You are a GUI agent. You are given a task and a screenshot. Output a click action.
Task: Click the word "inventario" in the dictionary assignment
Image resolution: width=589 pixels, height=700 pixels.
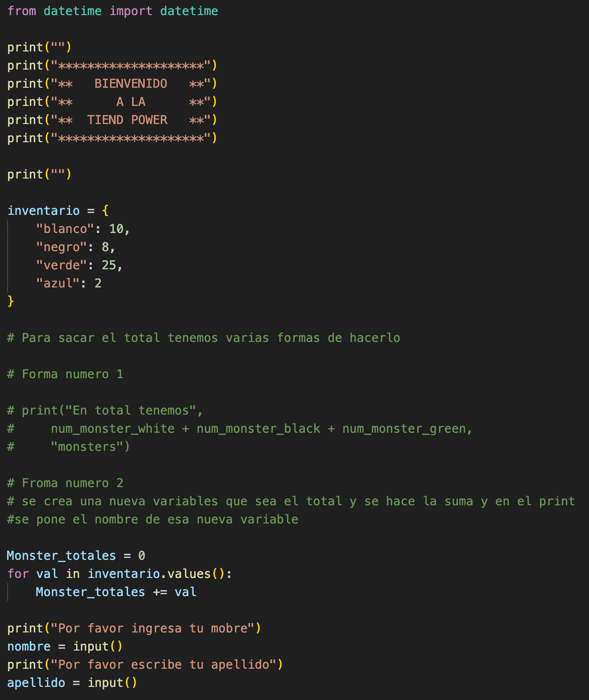43,211
